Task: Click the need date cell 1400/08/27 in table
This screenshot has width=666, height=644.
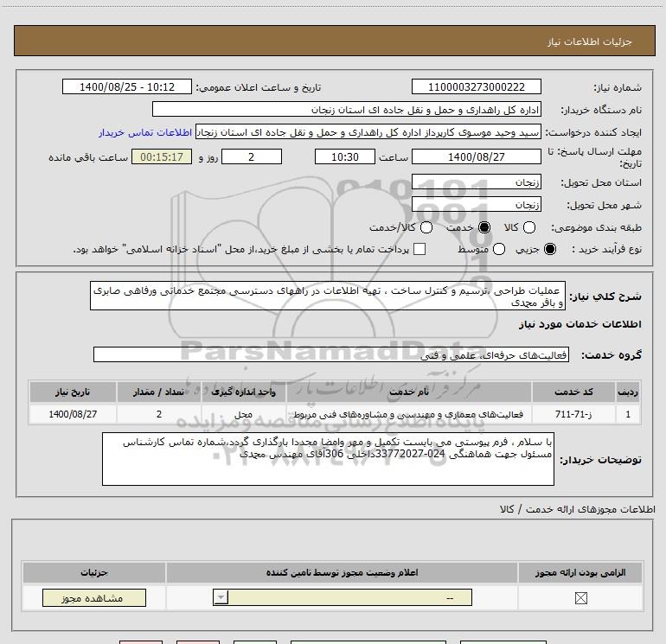Action: click(x=73, y=414)
